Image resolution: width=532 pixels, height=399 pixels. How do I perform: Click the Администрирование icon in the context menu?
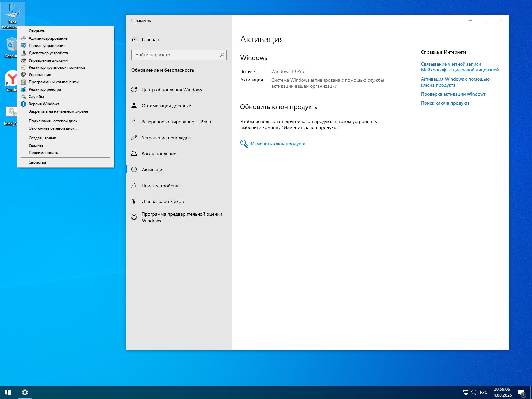coord(23,38)
